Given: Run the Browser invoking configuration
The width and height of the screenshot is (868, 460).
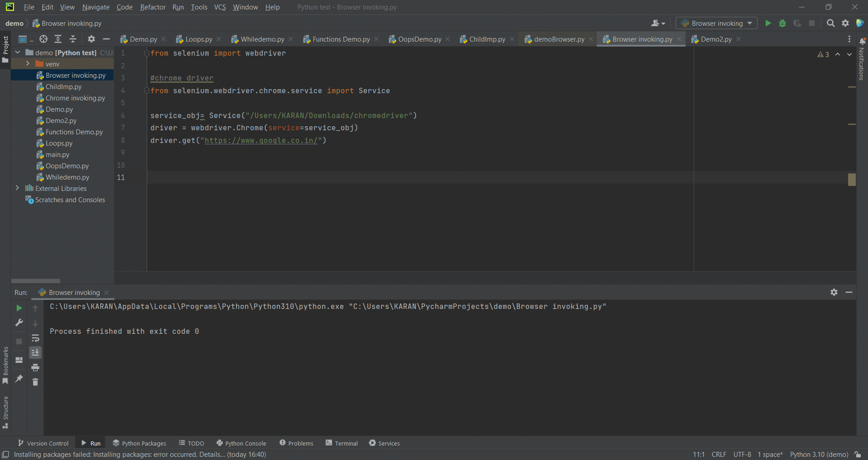Looking at the screenshot, I should (768, 23).
